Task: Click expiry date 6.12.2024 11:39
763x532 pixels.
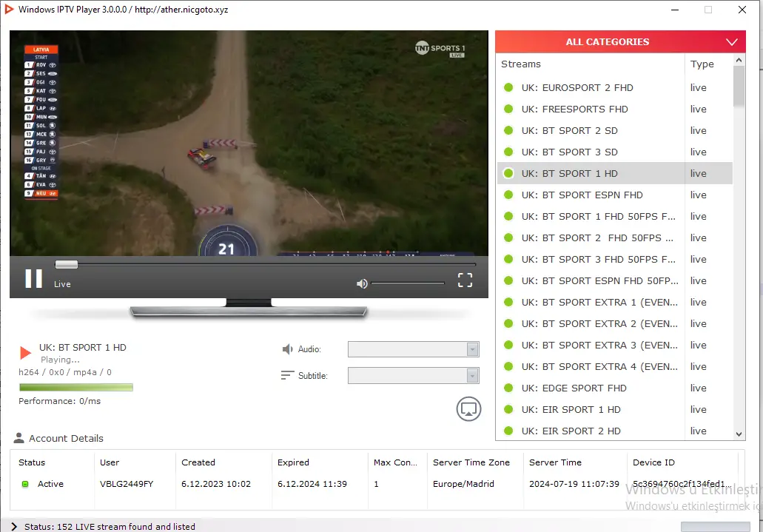Action: (x=312, y=484)
